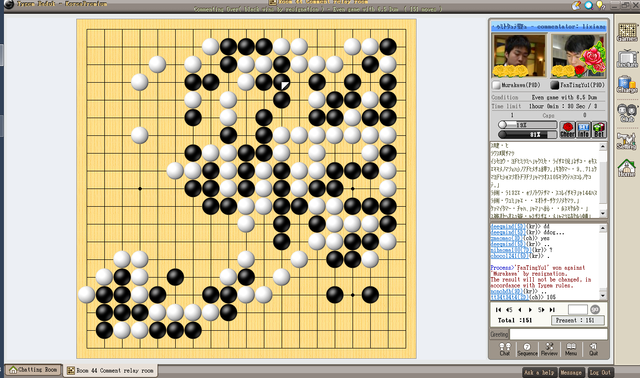
Task: Click the Message button
Action: tap(571, 372)
